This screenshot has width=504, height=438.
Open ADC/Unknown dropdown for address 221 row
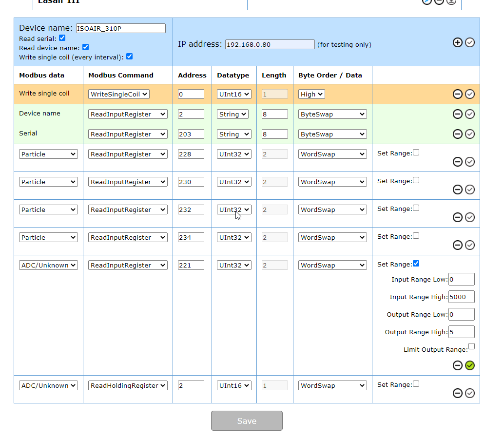(48, 265)
